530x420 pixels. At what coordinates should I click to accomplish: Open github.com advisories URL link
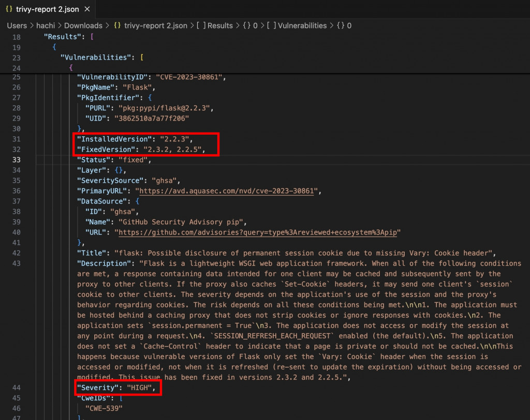point(258,233)
